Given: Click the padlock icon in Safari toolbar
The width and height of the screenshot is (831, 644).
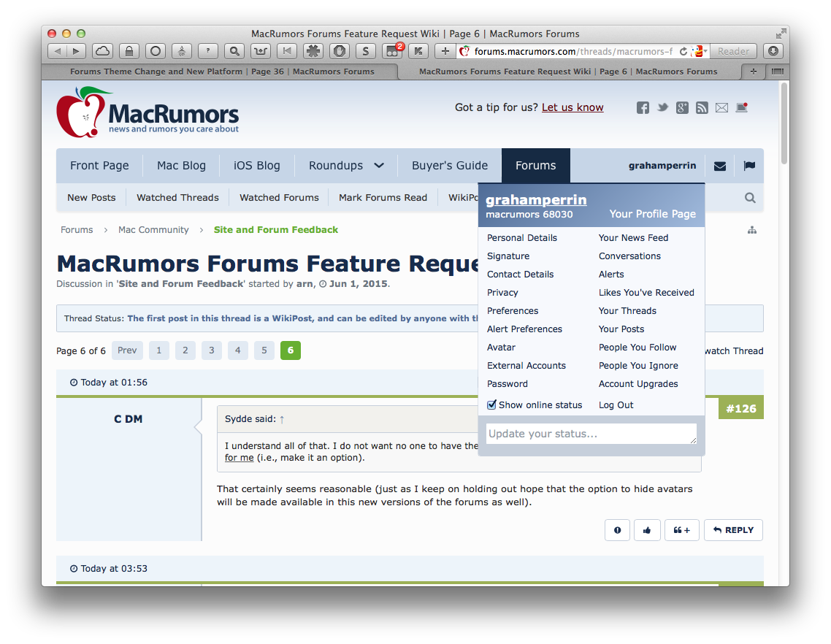Looking at the screenshot, I should [129, 51].
